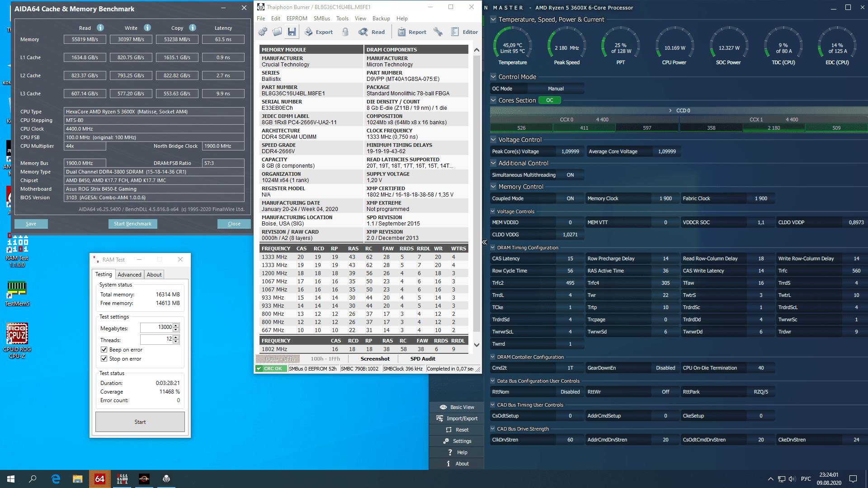The width and height of the screenshot is (868, 488).
Task: Click the Copy info icon in AIDA64
Action: pyautogui.click(x=193, y=28)
